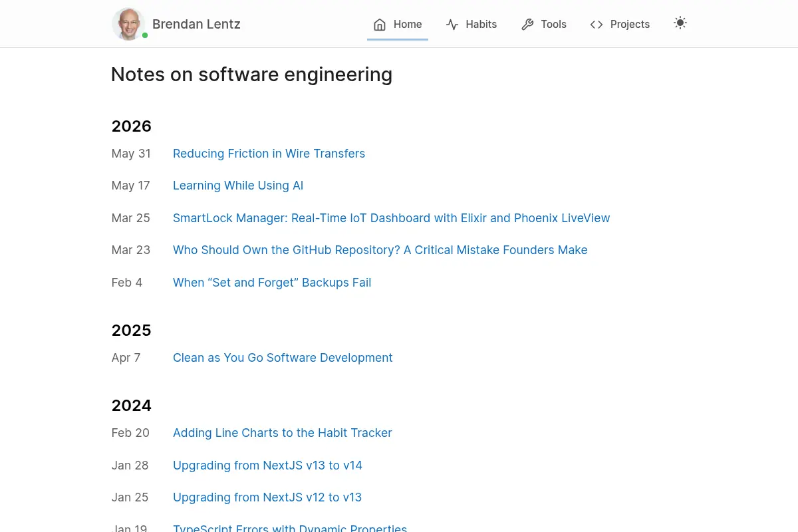The width and height of the screenshot is (798, 532).
Task: Switch to the Habits tab
Action: tap(471, 25)
